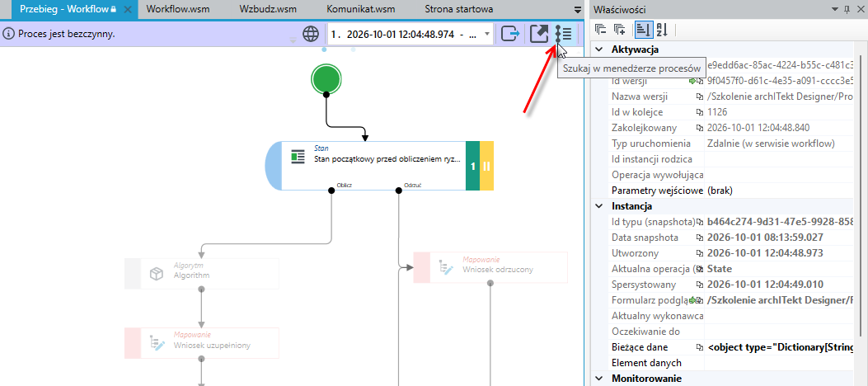Click the cube icon of Algorithm node
868x386 pixels.
click(x=156, y=274)
